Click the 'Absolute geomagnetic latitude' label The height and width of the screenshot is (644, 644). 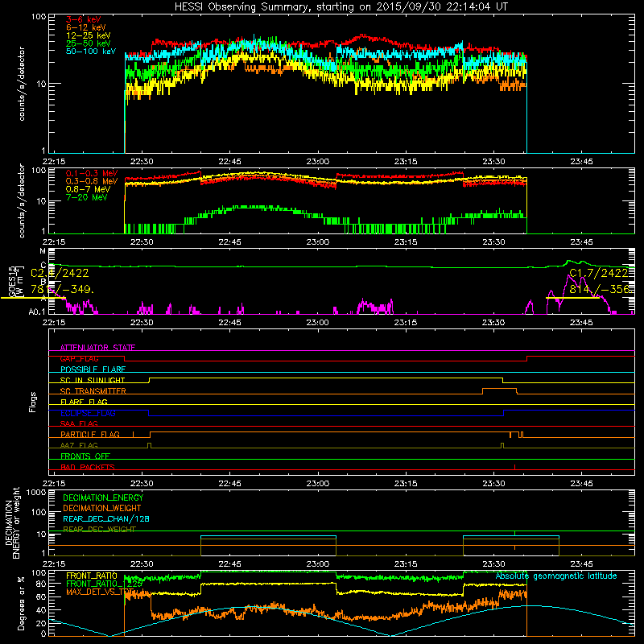(x=556, y=576)
